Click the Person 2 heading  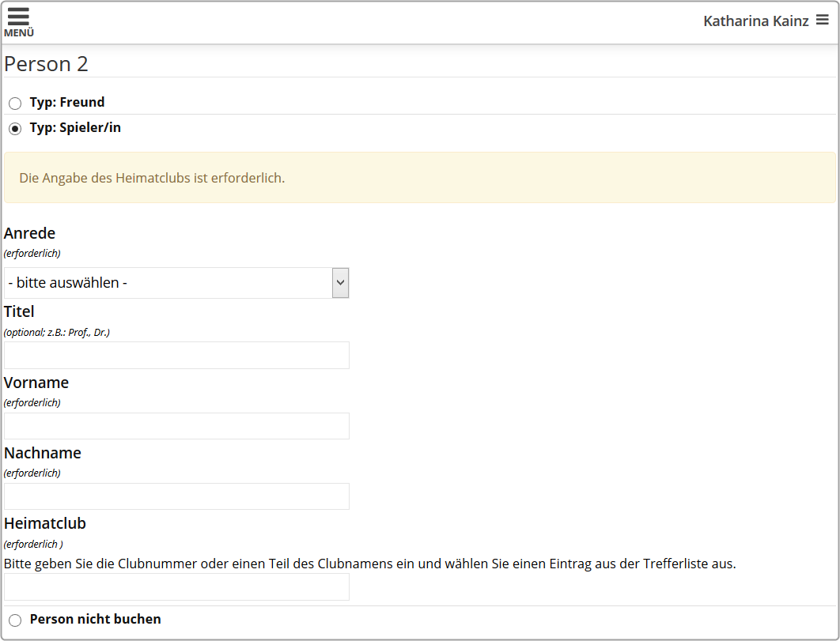pos(46,64)
